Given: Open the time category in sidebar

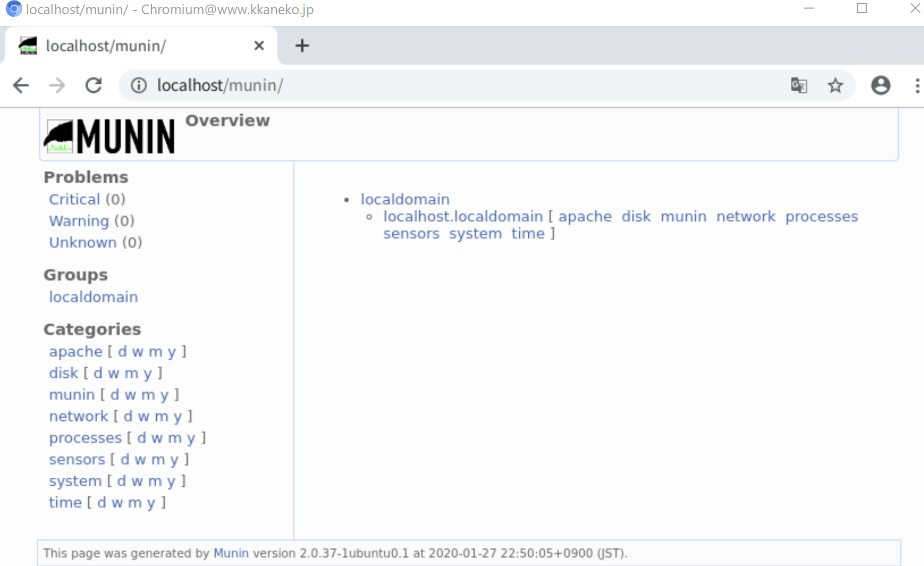Looking at the screenshot, I should click(x=65, y=503).
